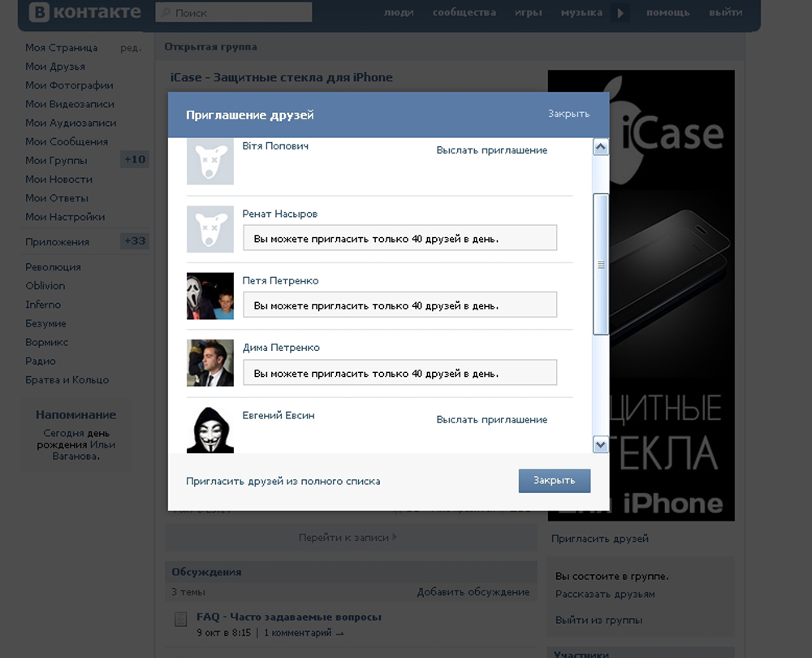Image resolution: width=812 pixels, height=658 pixels.
Task: Open Дима Петренко's profile photo
Action: click(209, 362)
